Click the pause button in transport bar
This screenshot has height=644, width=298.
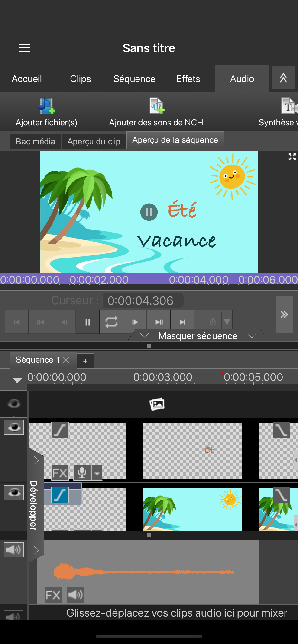(87, 322)
